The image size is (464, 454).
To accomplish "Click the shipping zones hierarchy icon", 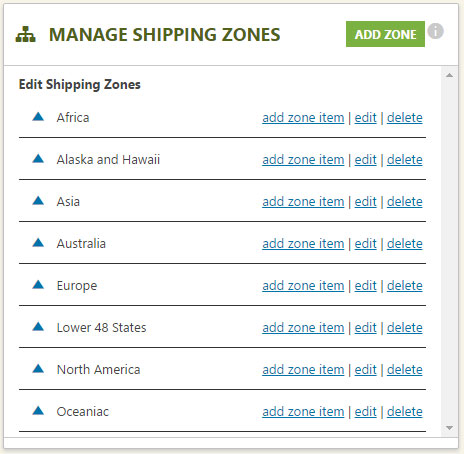I will (25, 35).
